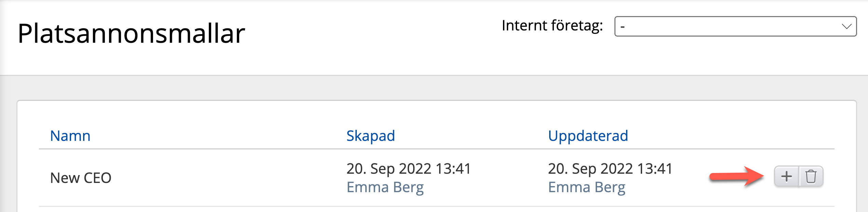Click the dash value in company selector
868x212 pixels.
click(623, 27)
